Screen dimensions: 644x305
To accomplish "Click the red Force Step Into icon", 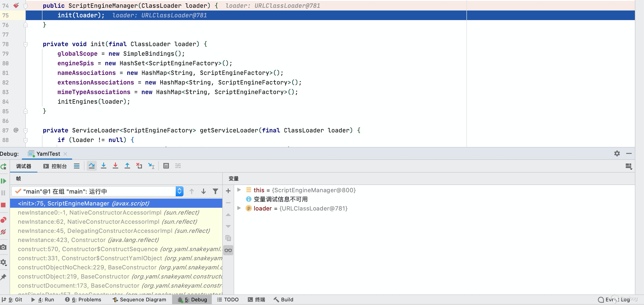I will pyautogui.click(x=115, y=166).
